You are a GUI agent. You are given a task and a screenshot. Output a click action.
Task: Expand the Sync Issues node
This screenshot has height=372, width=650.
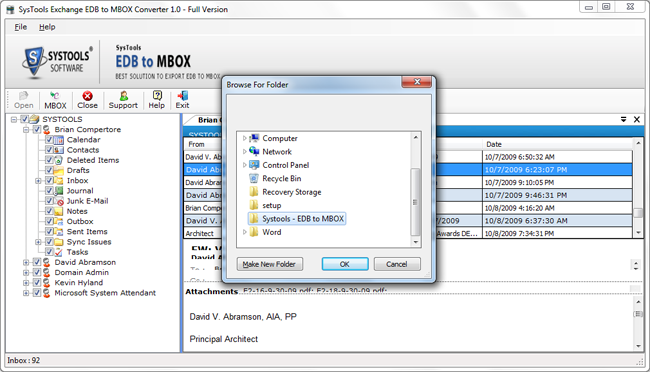click(38, 242)
